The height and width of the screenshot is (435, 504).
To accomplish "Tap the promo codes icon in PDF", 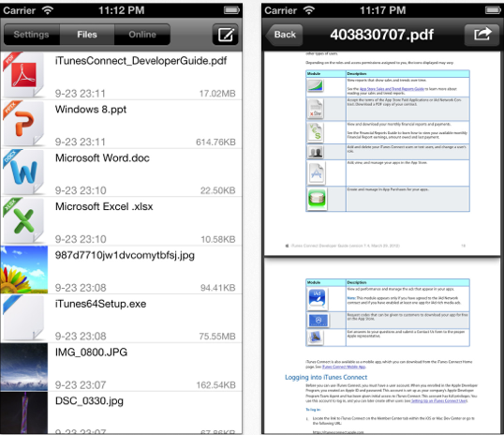I will pyautogui.click(x=318, y=321).
